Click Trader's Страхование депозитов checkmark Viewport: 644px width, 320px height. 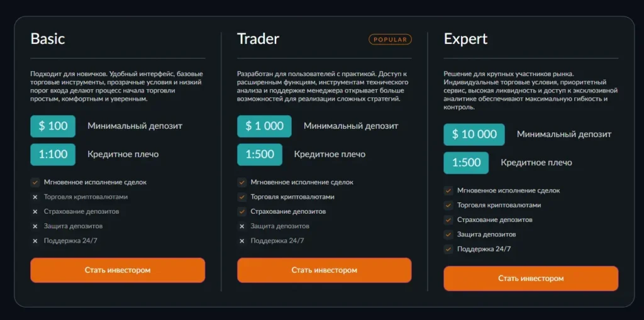click(242, 212)
